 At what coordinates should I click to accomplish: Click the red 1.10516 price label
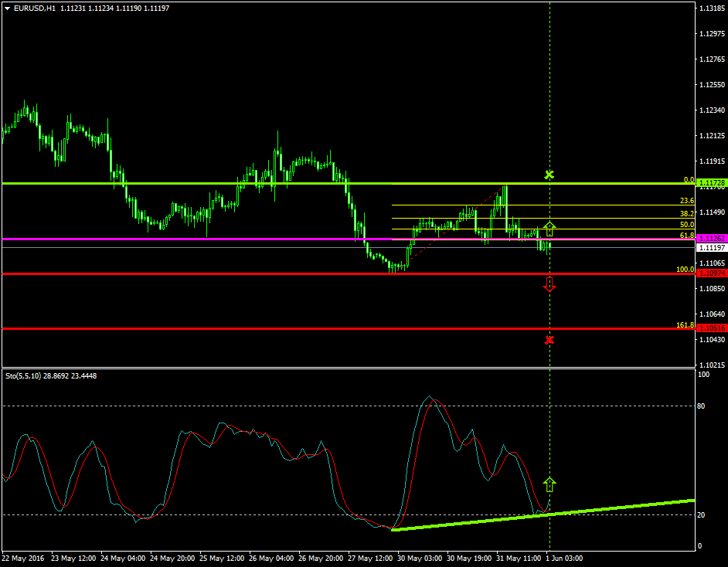click(710, 328)
